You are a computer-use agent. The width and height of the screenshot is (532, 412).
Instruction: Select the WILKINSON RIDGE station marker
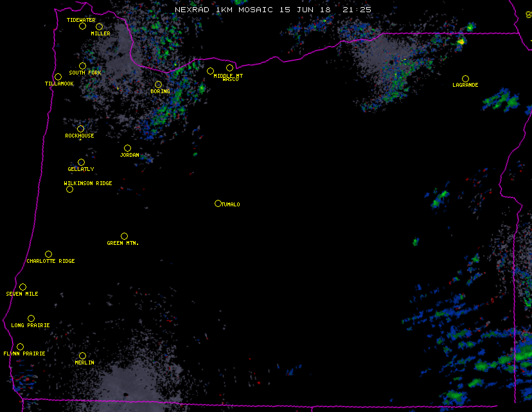pos(69,190)
